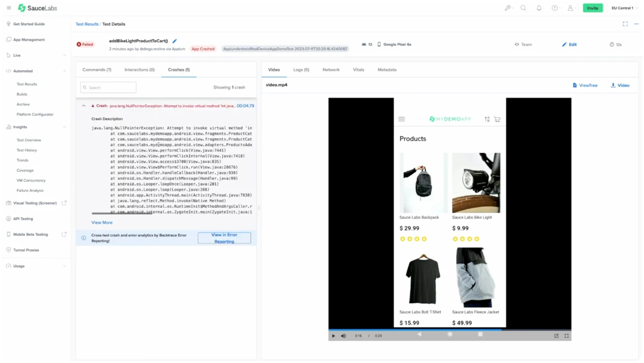Click the video progress bar
This screenshot has width=644, height=363.
450,329
